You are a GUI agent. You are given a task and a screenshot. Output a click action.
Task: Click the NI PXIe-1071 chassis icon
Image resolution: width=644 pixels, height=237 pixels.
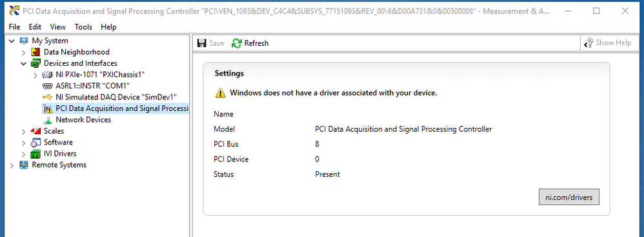pyautogui.click(x=47, y=75)
